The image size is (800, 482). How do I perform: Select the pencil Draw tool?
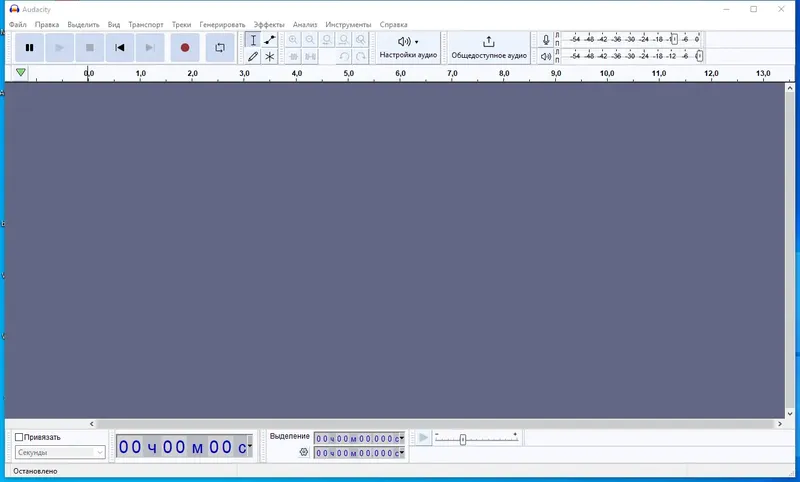pos(253,57)
